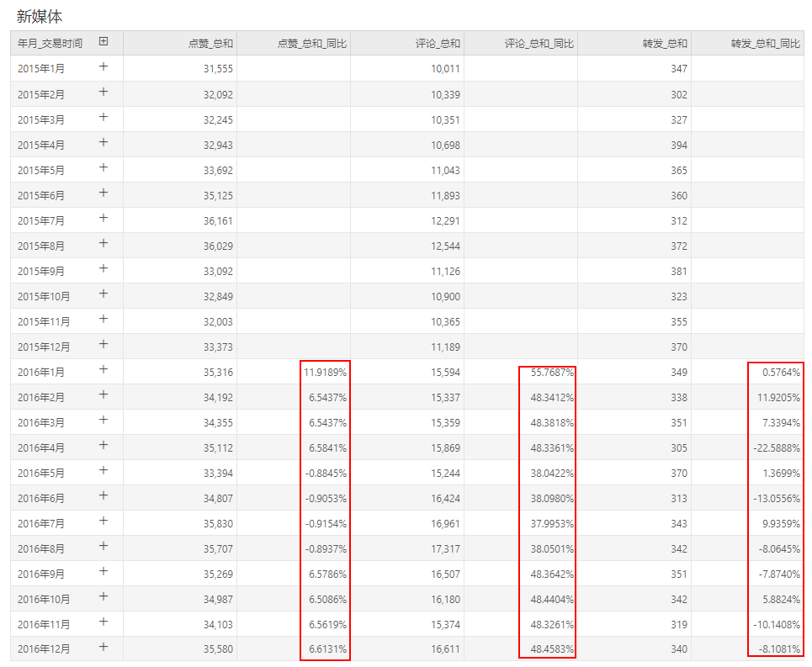Select the 2015年8月 date label
This screenshot has height=667, width=812.
(41, 246)
